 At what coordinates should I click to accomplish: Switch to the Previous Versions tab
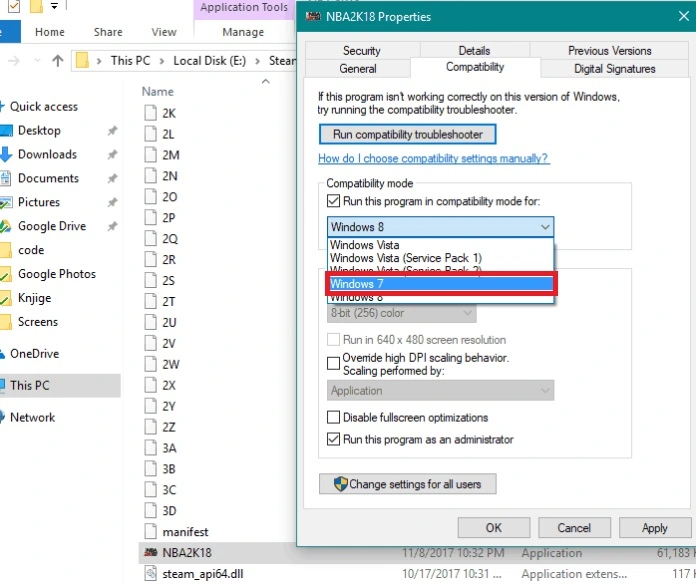tap(609, 51)
